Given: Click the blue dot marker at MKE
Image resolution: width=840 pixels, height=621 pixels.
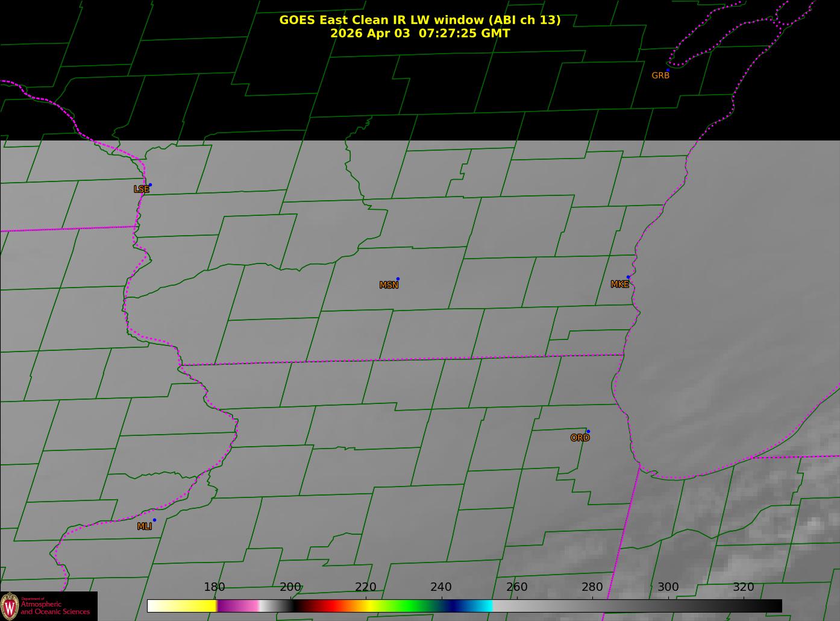Looking at the screenshot, I should [628, 277].
